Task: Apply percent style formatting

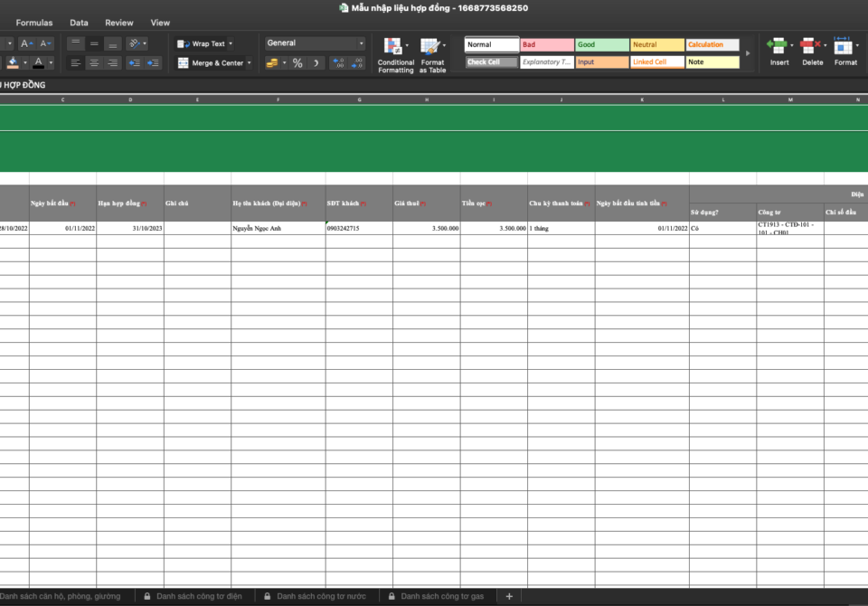Action: point(297,63)
